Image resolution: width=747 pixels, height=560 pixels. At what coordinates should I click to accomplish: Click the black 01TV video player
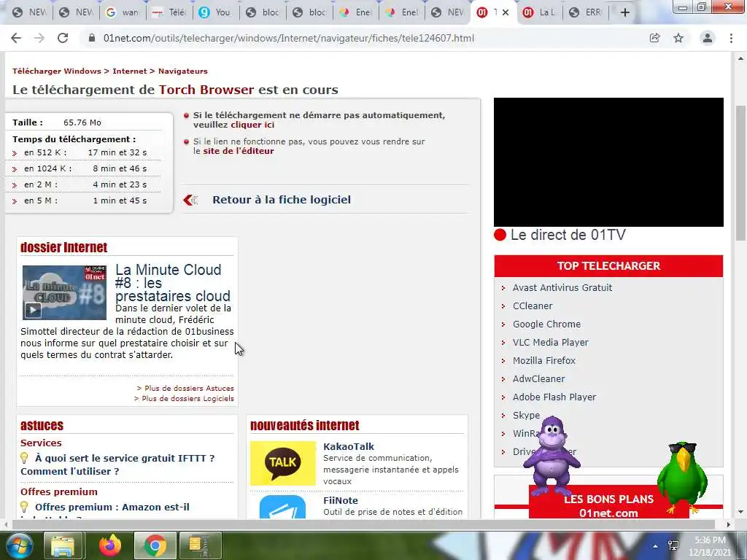[x=608, y=162]
